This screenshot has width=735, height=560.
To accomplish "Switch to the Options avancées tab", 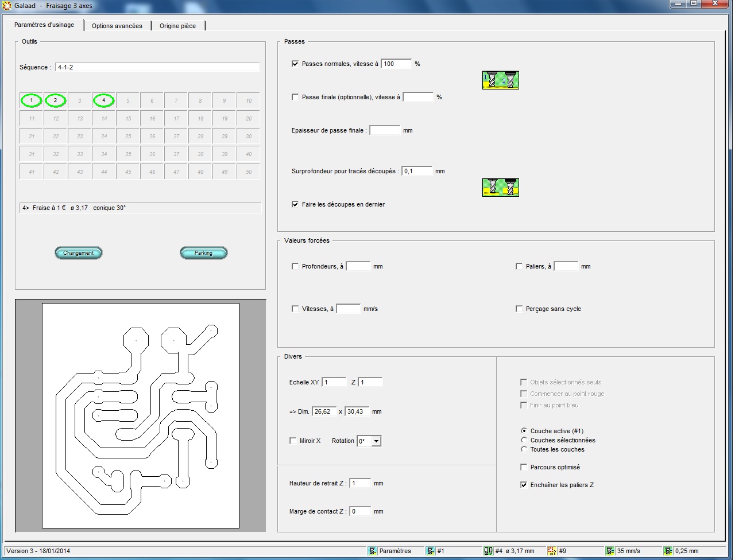I will (117, 26).
